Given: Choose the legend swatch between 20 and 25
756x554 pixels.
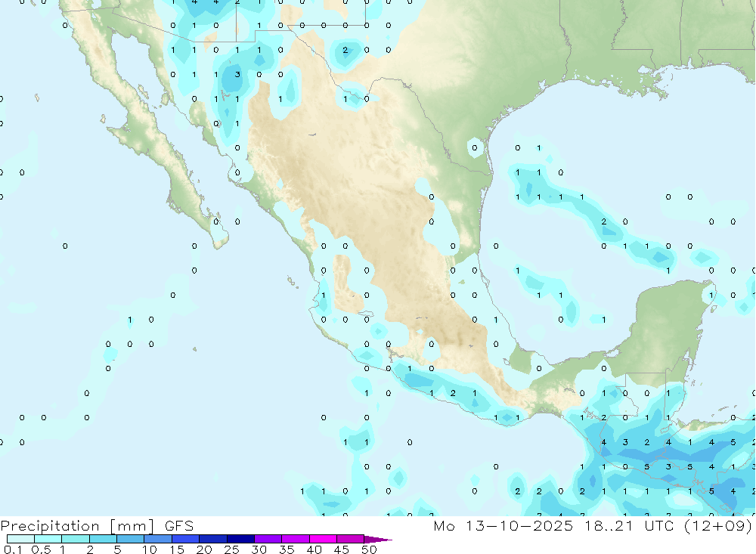Looking at the screenshot, I should click(213, 539).
